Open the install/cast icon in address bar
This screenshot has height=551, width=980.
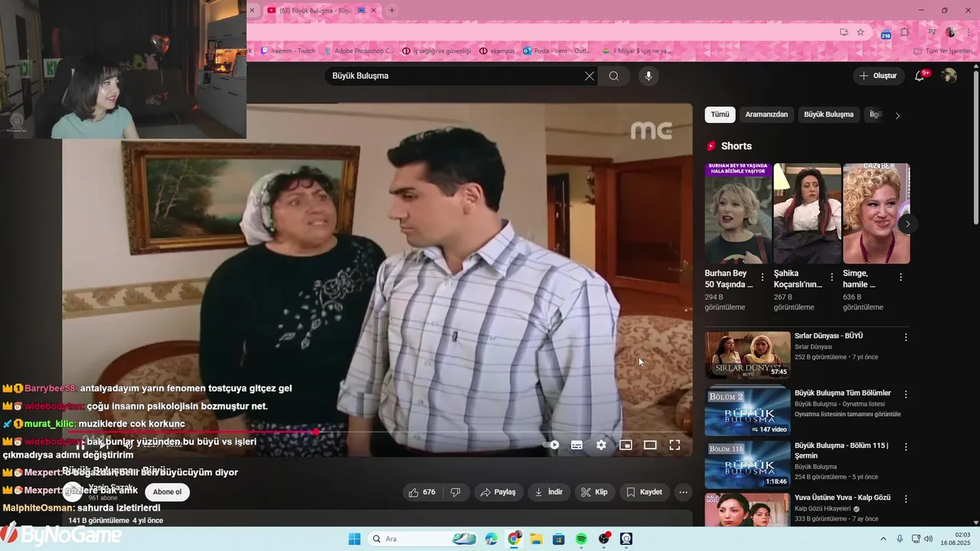(844, 32)
